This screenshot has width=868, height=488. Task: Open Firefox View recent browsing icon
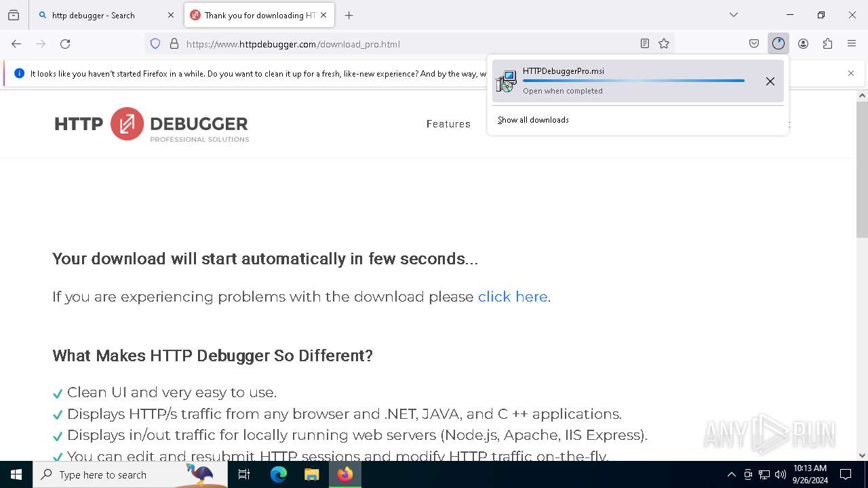pos(14,15)
